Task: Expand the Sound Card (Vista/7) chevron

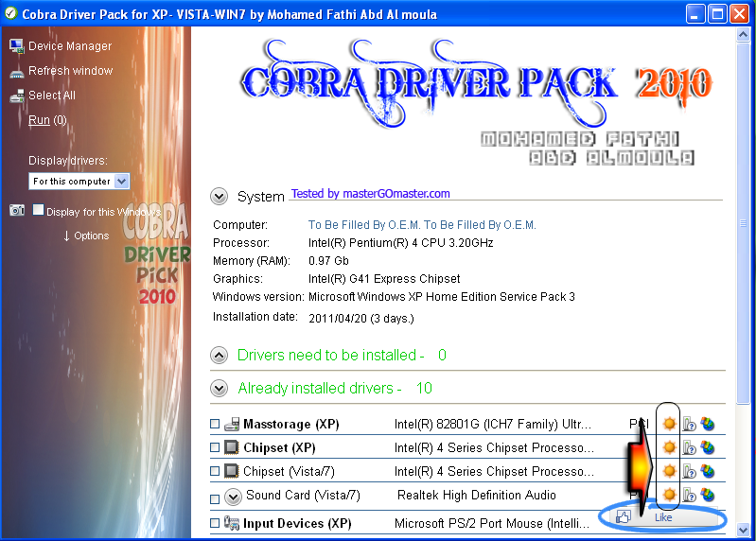Action: click(234, 497)
